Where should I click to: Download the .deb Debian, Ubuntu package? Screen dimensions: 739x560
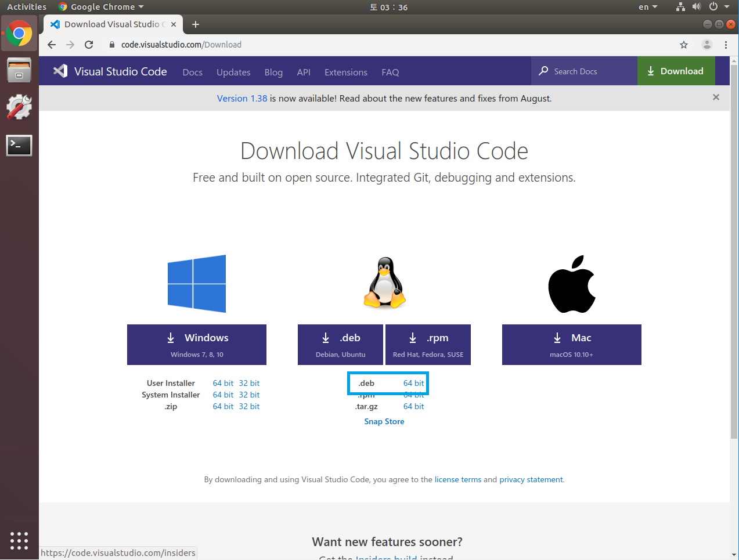pos(340,345)
